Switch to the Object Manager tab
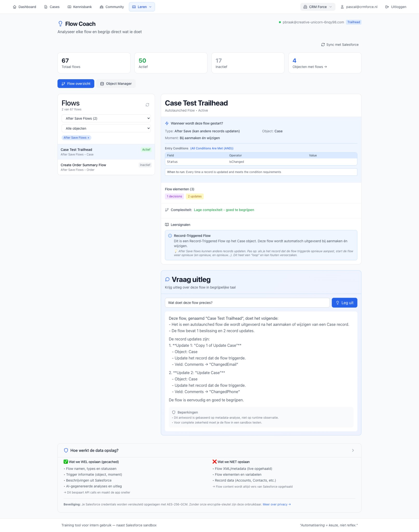419x532 pixels. point(116,83)
